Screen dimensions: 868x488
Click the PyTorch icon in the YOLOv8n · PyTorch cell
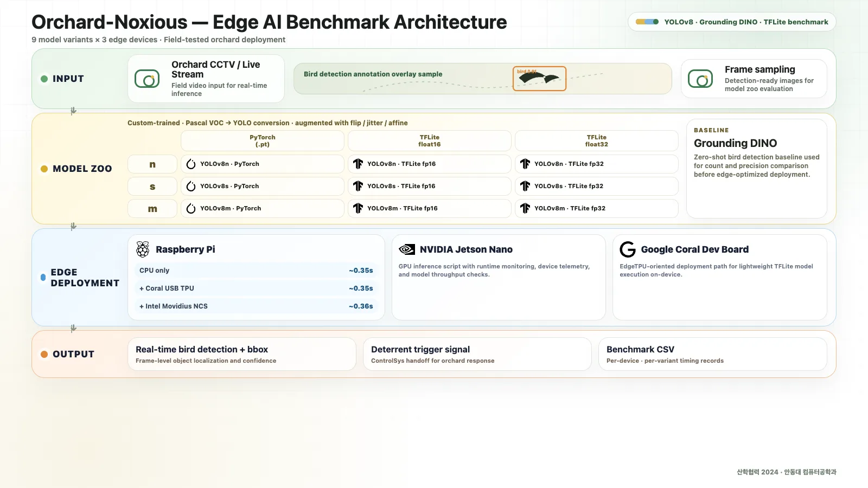191,164
